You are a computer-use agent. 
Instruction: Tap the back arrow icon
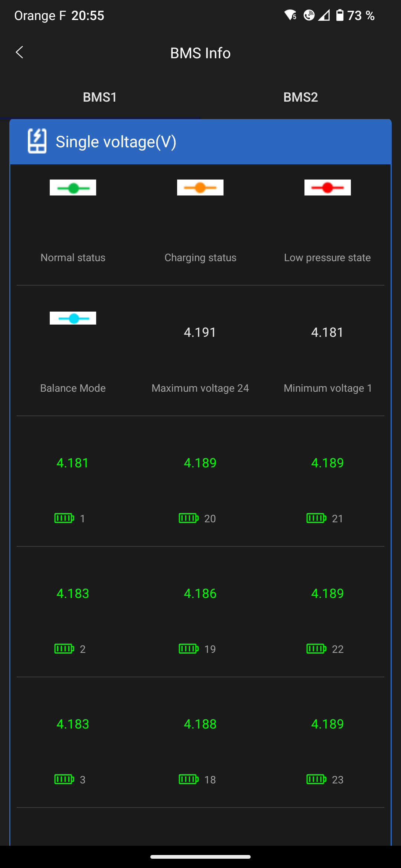pos(20,52)
